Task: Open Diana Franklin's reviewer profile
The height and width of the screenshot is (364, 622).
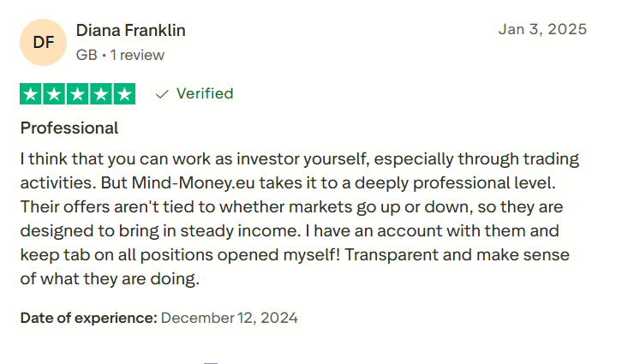Action: (130, 30)
